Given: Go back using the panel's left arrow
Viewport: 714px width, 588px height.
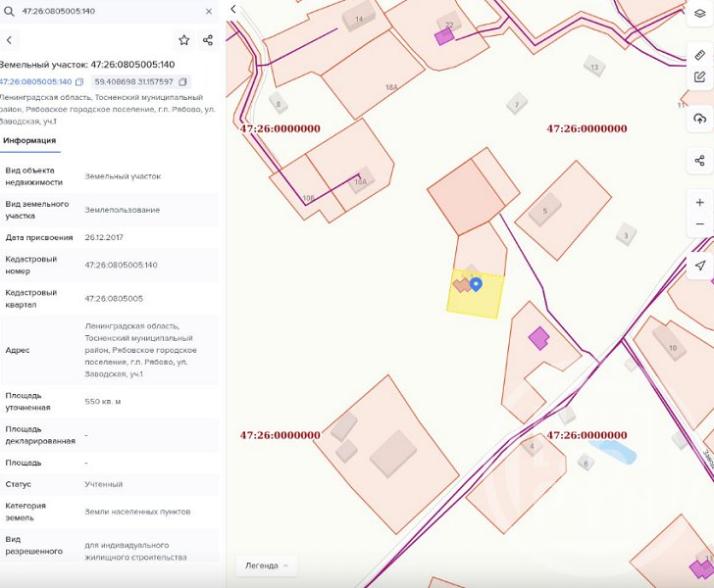Looking at the screenshot, I should (x=9, y=40).
